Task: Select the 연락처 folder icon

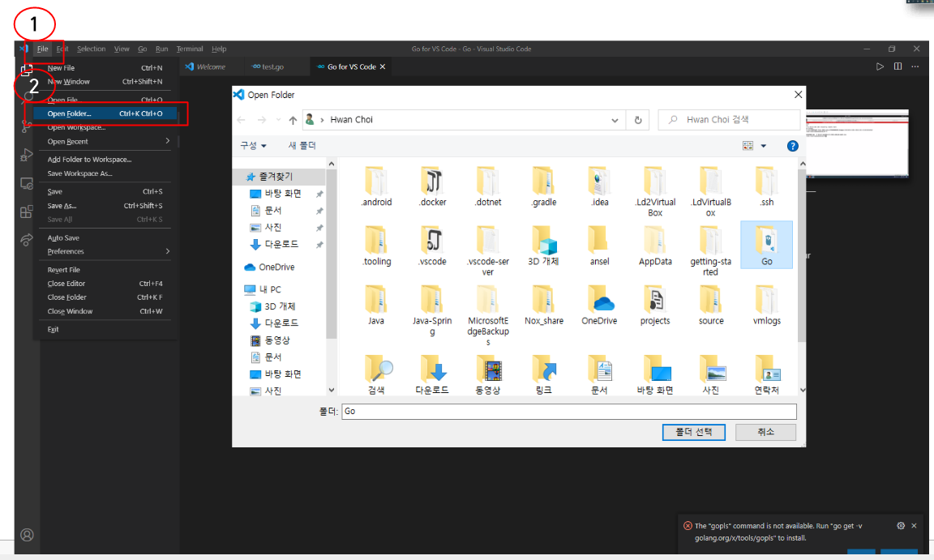Action: point(767,369)
